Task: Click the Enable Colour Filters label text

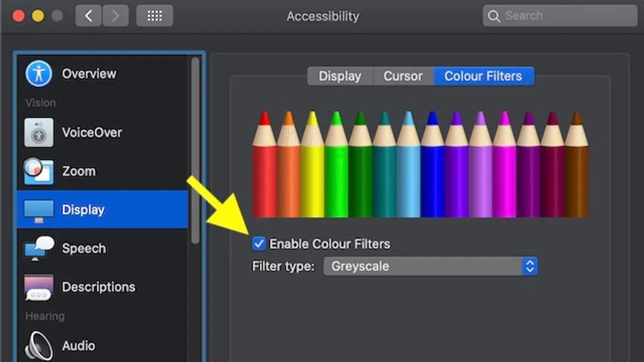Action: [x=330, y=244]
